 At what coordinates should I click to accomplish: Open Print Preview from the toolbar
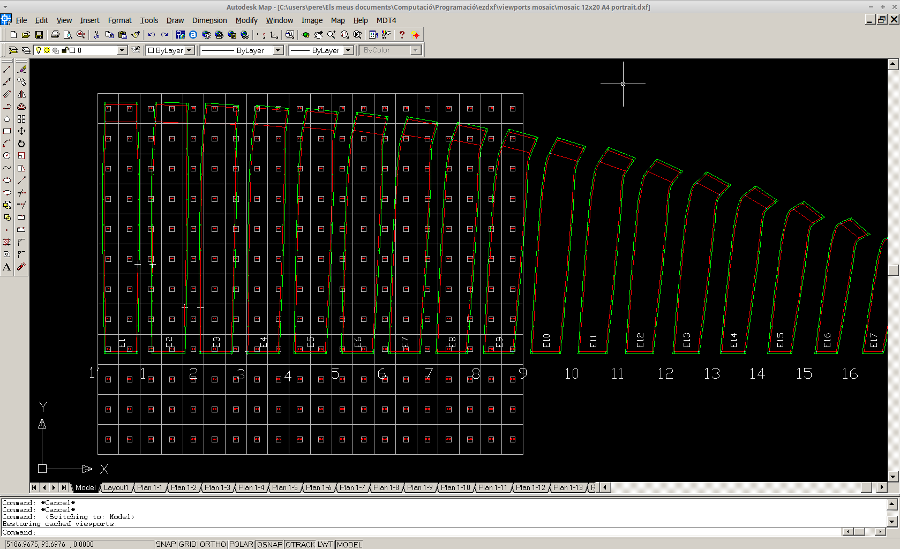point(68,35)
